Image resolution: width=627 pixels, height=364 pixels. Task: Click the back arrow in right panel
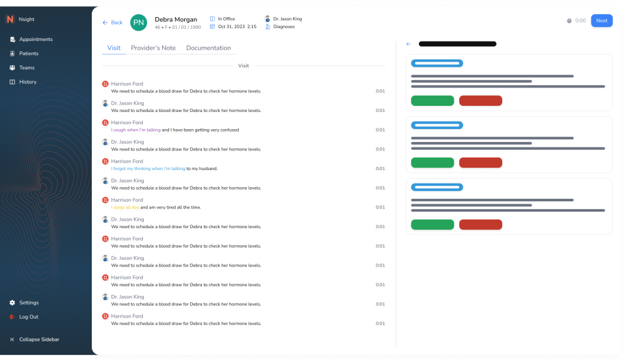408,44
